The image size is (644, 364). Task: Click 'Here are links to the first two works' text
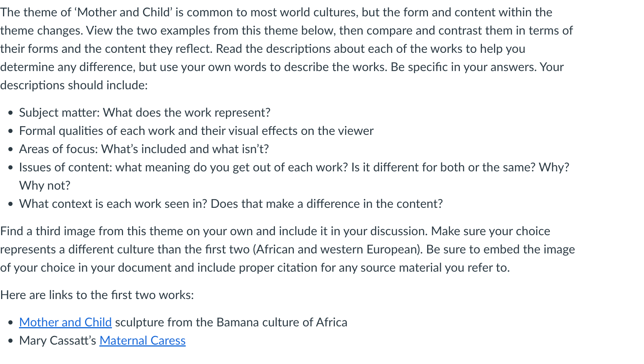97,295
